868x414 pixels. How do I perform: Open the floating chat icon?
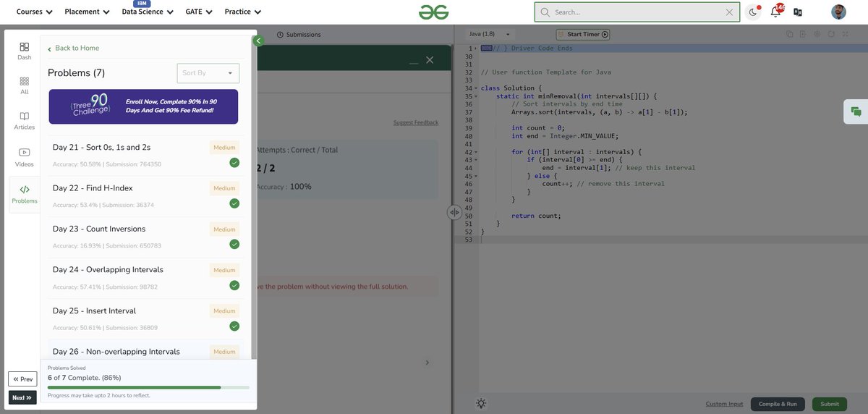point(856,111)
